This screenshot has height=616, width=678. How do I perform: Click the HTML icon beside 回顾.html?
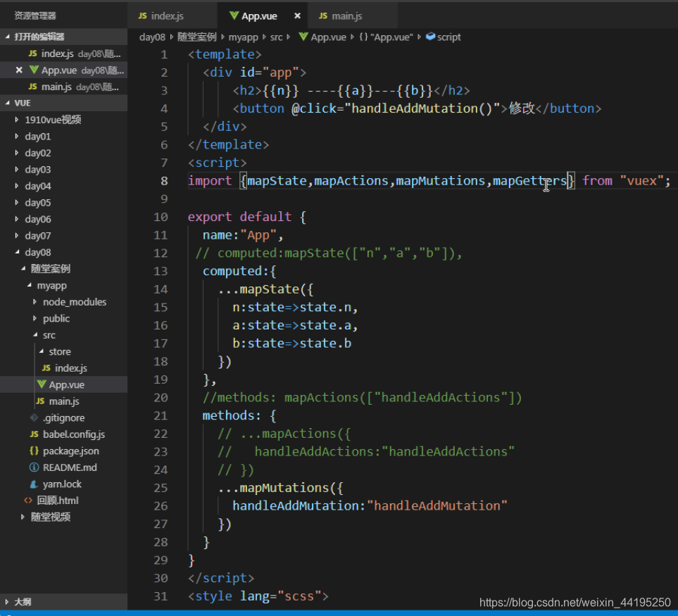click(28, 501)
